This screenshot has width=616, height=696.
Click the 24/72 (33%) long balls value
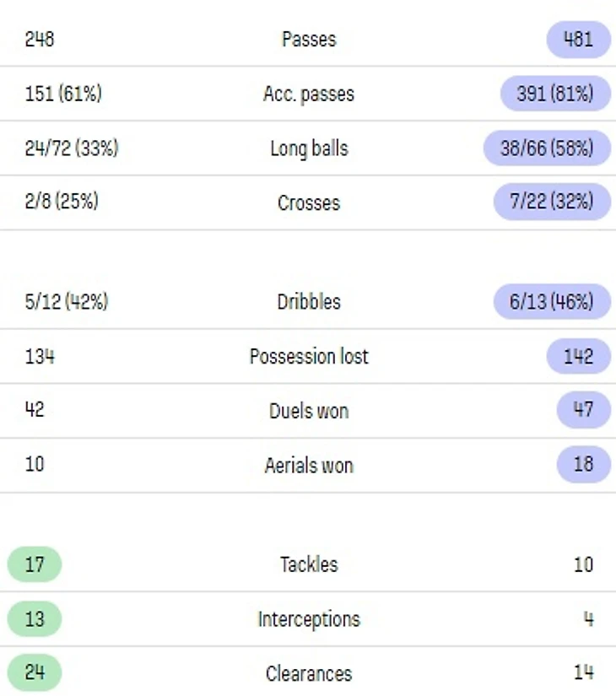tap(72, 148)
